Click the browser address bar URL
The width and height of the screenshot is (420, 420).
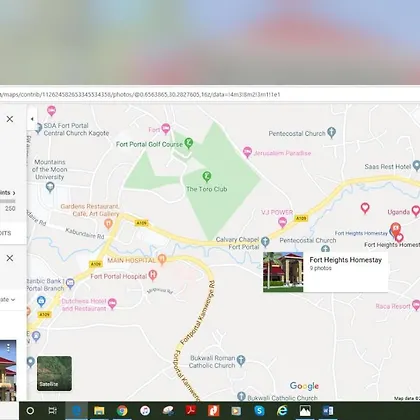(x=140, y=95)
